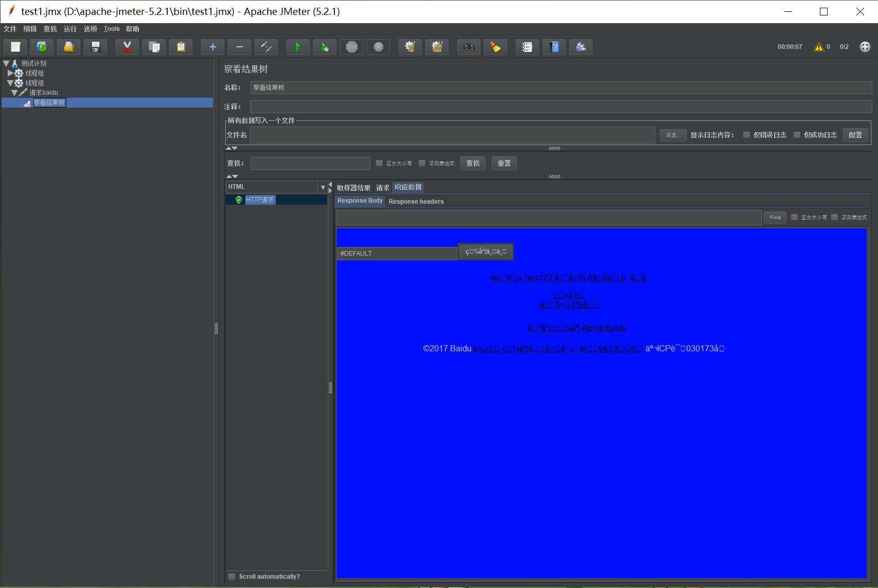Screen dimensions: 878x588
Task: Start the test with green play icon
Action: coord(298,47)
